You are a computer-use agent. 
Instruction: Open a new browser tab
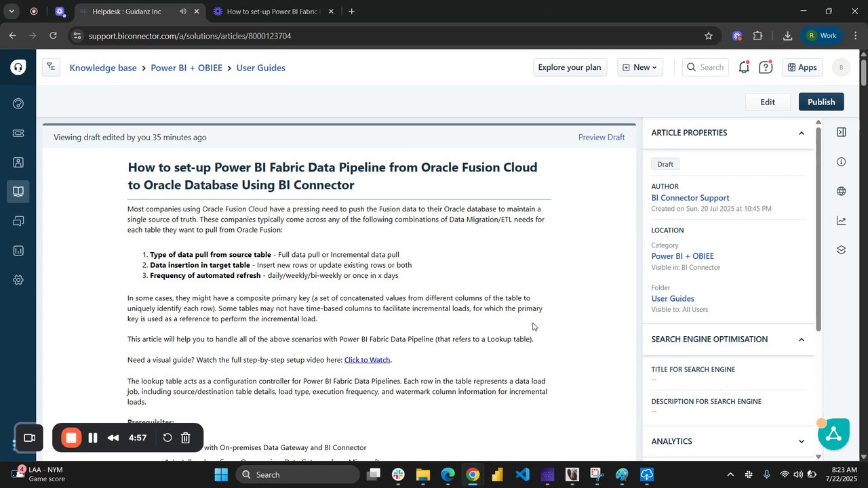(x=351, y=12)
